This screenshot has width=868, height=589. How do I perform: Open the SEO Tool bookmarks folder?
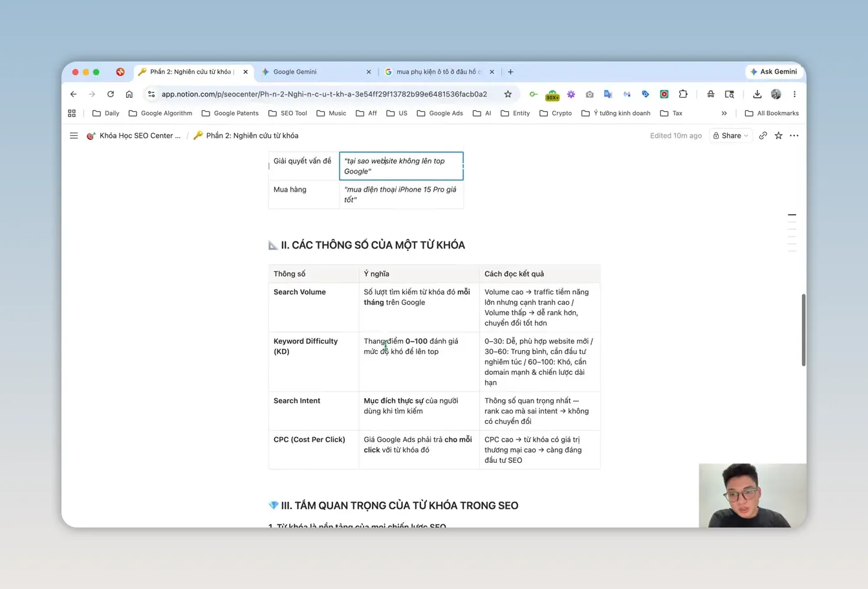click(288, 113)
